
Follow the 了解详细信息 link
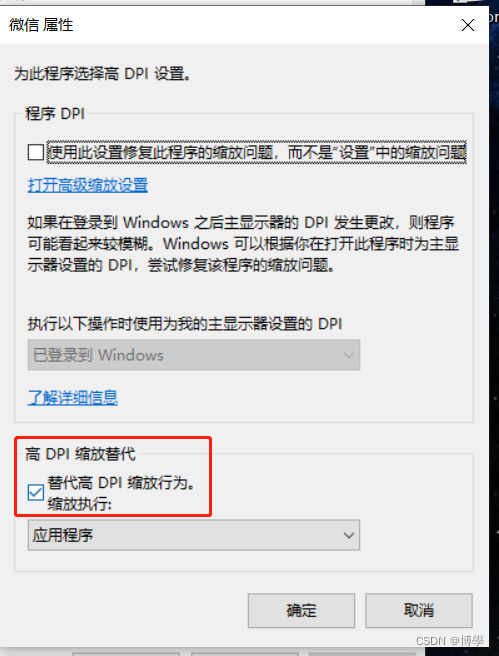[73, 397]
